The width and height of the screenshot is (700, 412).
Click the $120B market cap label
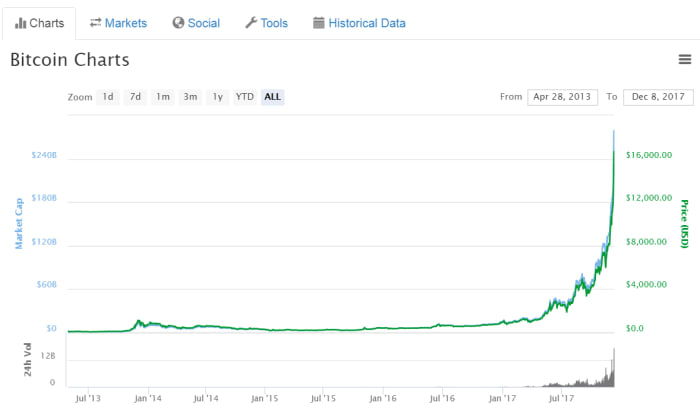tap(44, 242)
